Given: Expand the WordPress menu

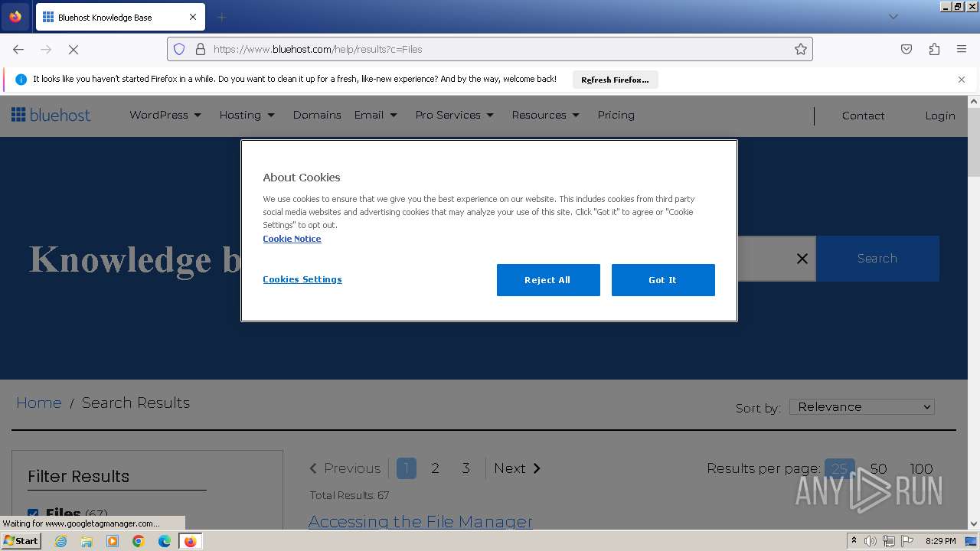Looking at the screenshot, I should coord(165,115).
